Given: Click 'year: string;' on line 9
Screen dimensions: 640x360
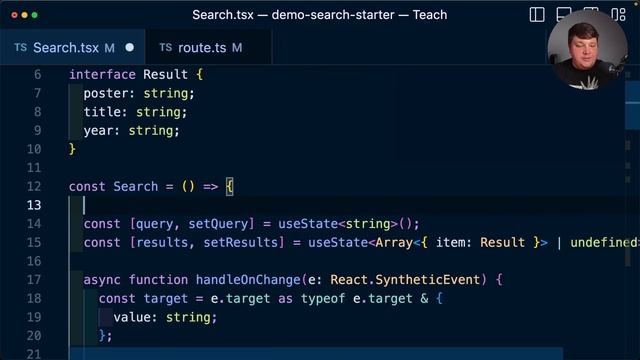Looking at the screenshot, I should coord(131,131).
